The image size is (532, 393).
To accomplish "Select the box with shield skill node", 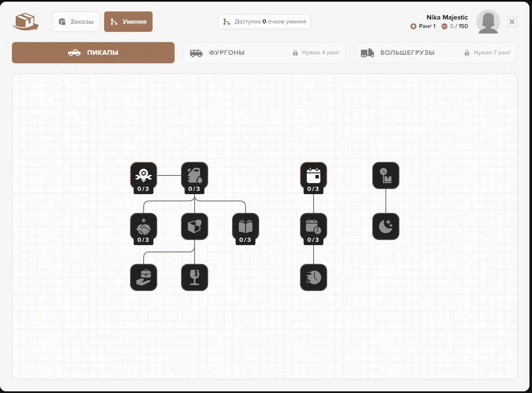I will (195, 226).
